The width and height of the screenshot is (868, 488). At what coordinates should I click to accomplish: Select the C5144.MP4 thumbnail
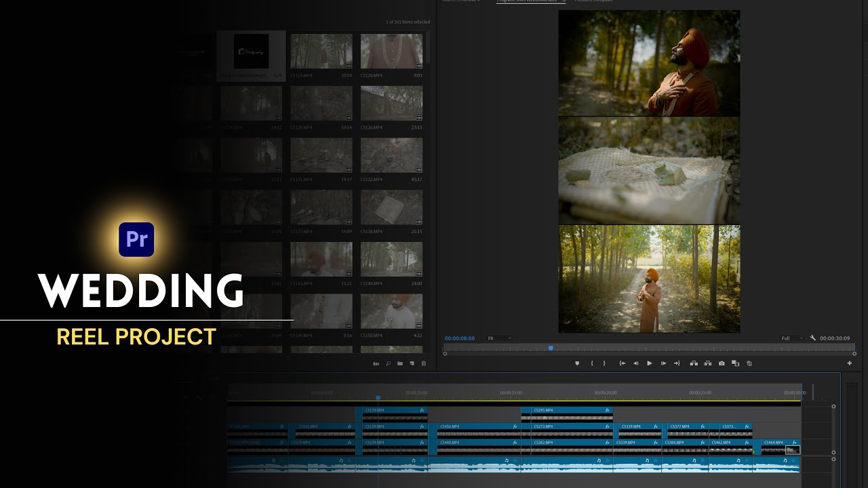click(x=391, y=260)
